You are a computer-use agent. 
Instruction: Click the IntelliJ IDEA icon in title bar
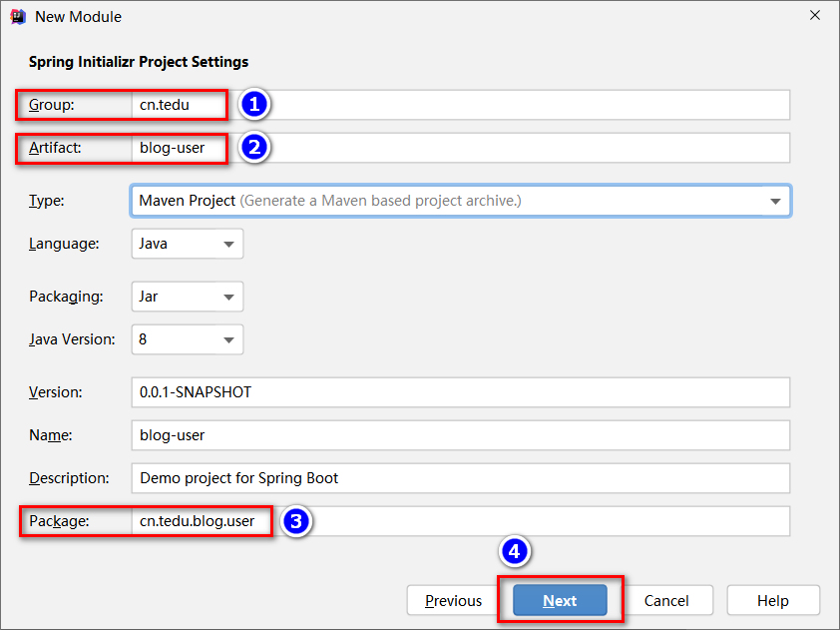(18, 17)
